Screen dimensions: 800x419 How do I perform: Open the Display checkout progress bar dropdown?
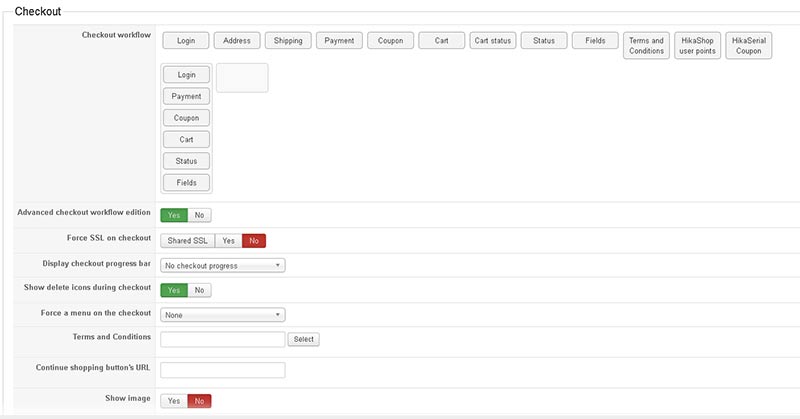[x=222, y=265]
